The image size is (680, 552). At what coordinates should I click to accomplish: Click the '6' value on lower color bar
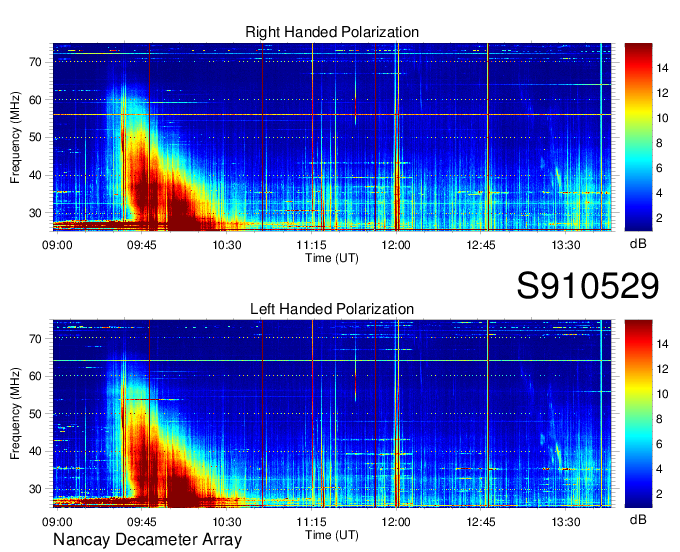pos(659,444)
